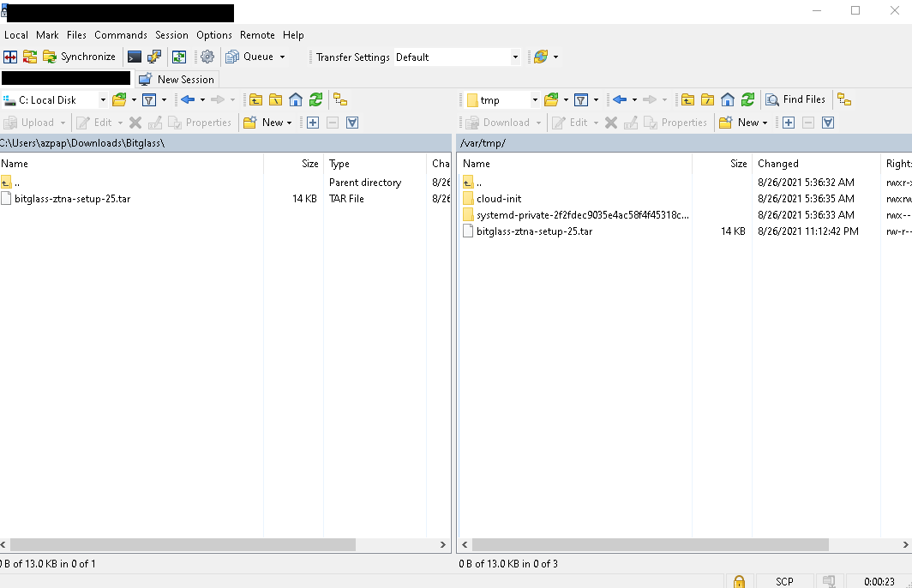Click the Upload button
This screenshot has height=588, width=912.
point(29,123)
